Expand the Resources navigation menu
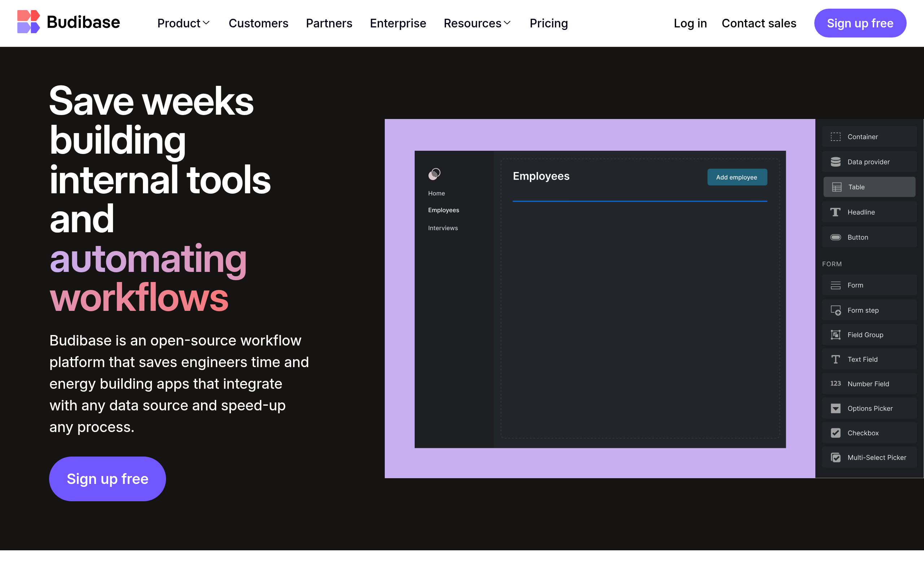924x577 pixels. click(476, 23)
